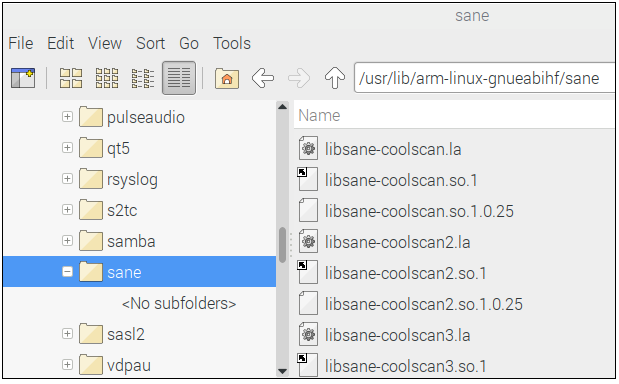Expand the s2tc tree node

coord(67,209)
